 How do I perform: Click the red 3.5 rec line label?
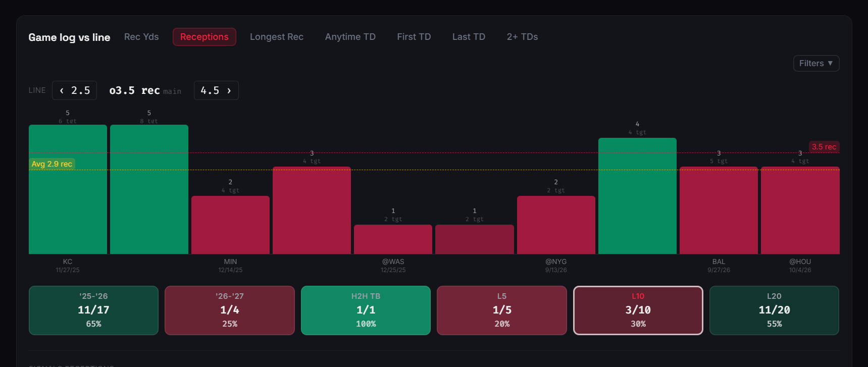[x=824, y=147]
